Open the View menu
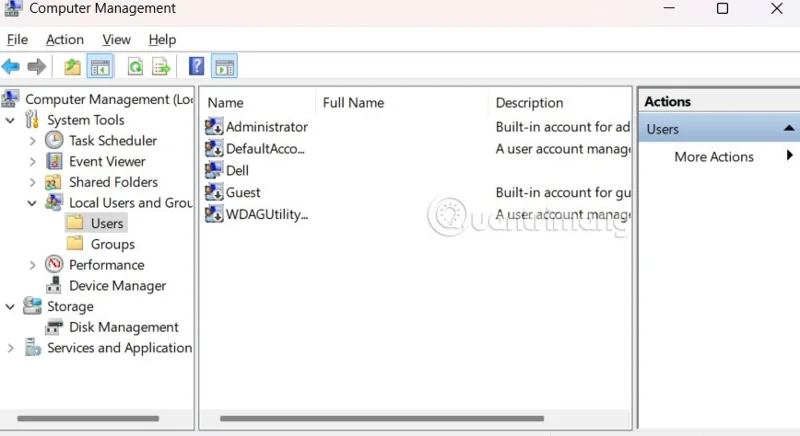 tap(116, 40)
